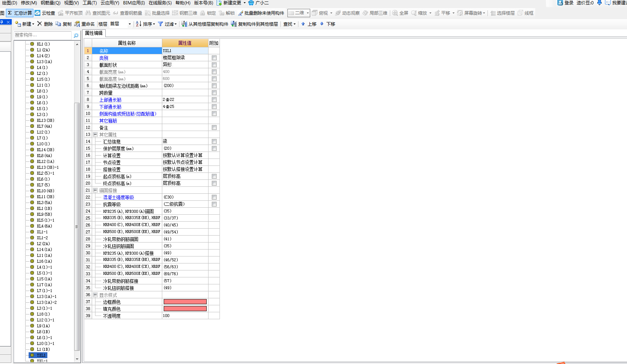This screenshot has height=364, width=627.
Task: Select the XL1-1 component in list
Action: 42,232
